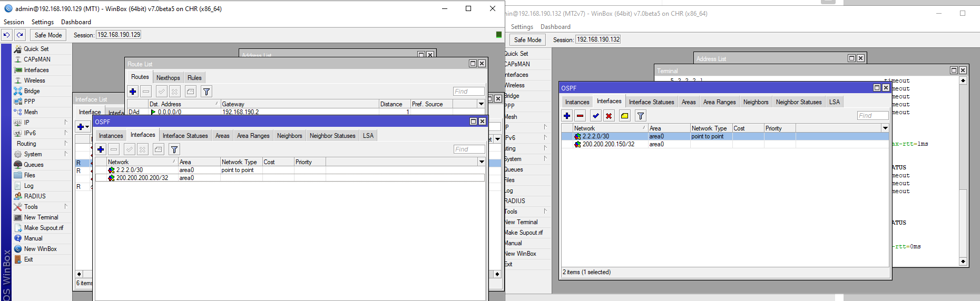Expand the Routing submenu in MT1 sidebar

(42, 143)
